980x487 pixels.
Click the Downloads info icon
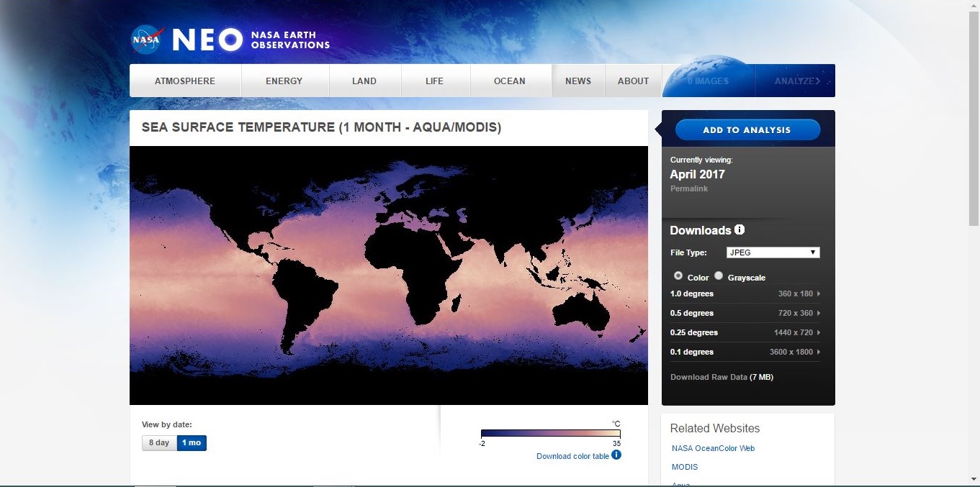click(739, 230)
